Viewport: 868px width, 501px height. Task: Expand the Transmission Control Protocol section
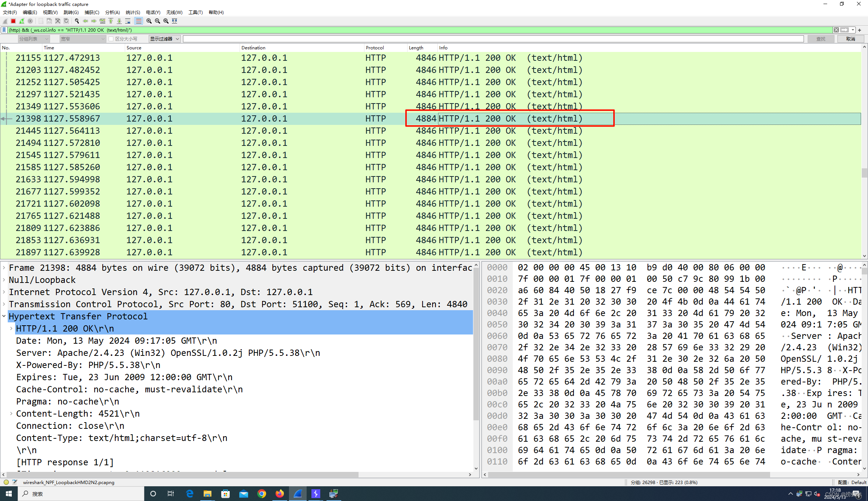click(6, 304)
